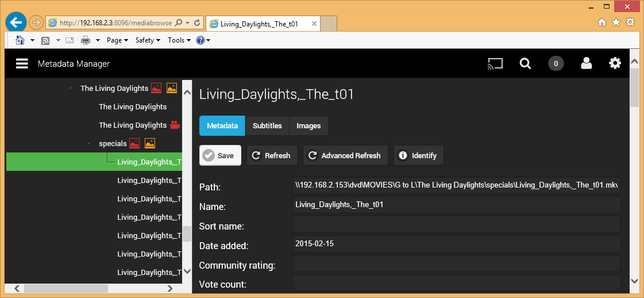This screenshot has height=298, width=644.
Task: Click the notifications count badge
Action: tap(556, 64)
